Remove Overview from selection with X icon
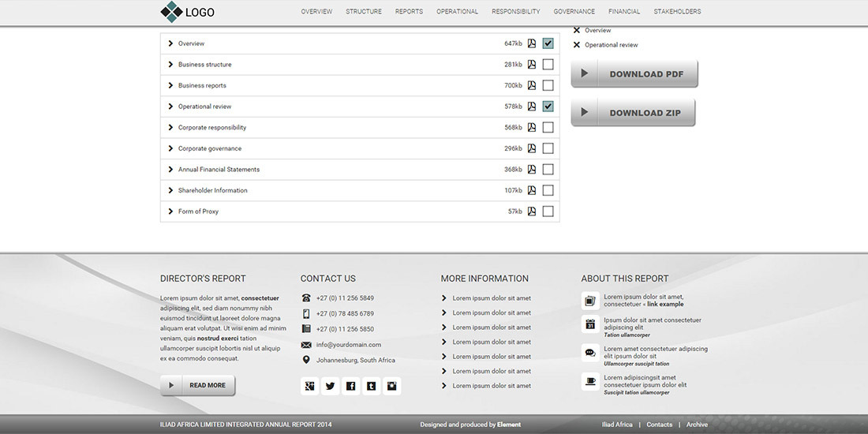 (576, 31)
